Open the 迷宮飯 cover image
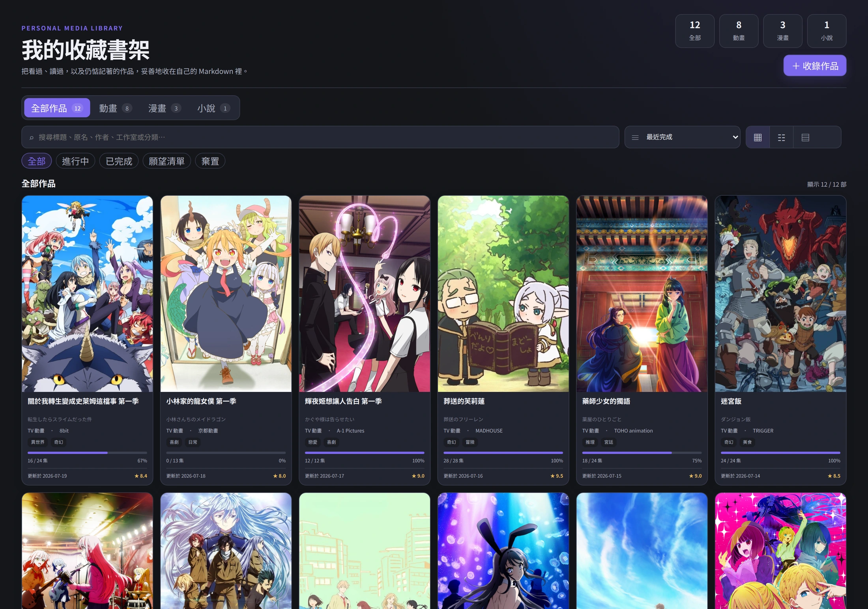The height and width of the screenshot is (609, 868). [x=780, y=294]
